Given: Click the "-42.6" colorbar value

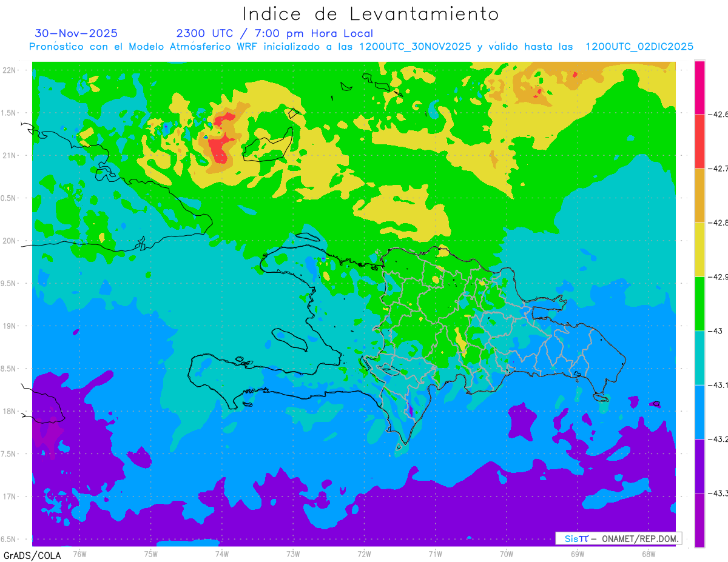Looking at the screenshot, I should (718, 114).
